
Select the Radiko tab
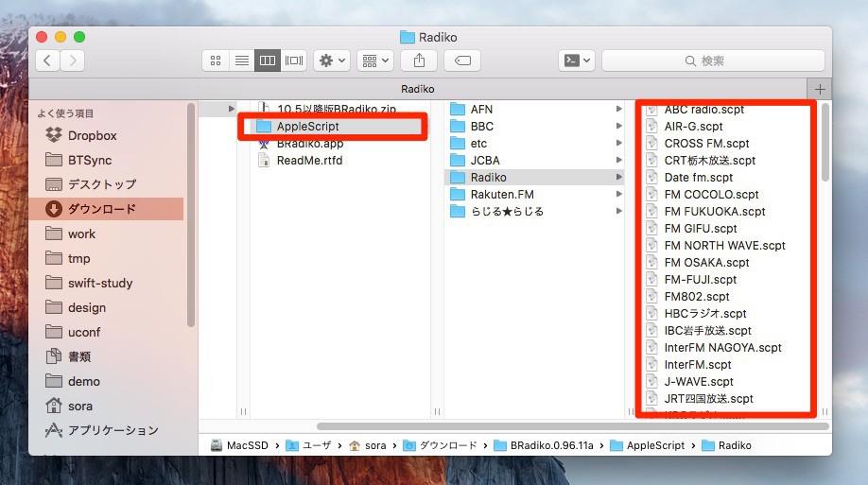click(x=418, y=89)
